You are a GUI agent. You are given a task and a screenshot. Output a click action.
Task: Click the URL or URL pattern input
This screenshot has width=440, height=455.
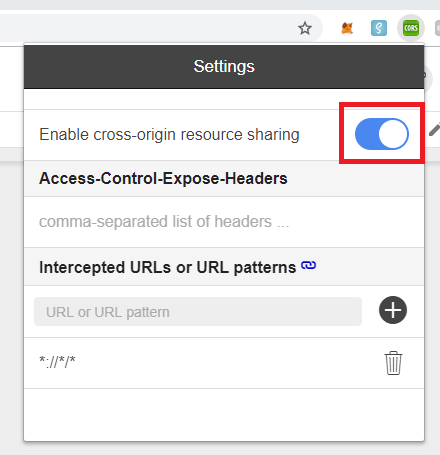point(198,312)
